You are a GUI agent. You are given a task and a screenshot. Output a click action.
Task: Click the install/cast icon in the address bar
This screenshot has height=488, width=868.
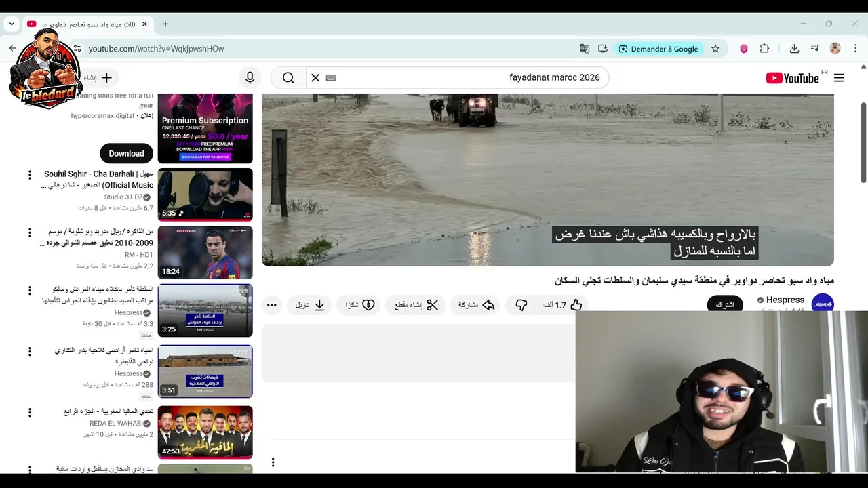pyautogui.click(x=603, y=49)
